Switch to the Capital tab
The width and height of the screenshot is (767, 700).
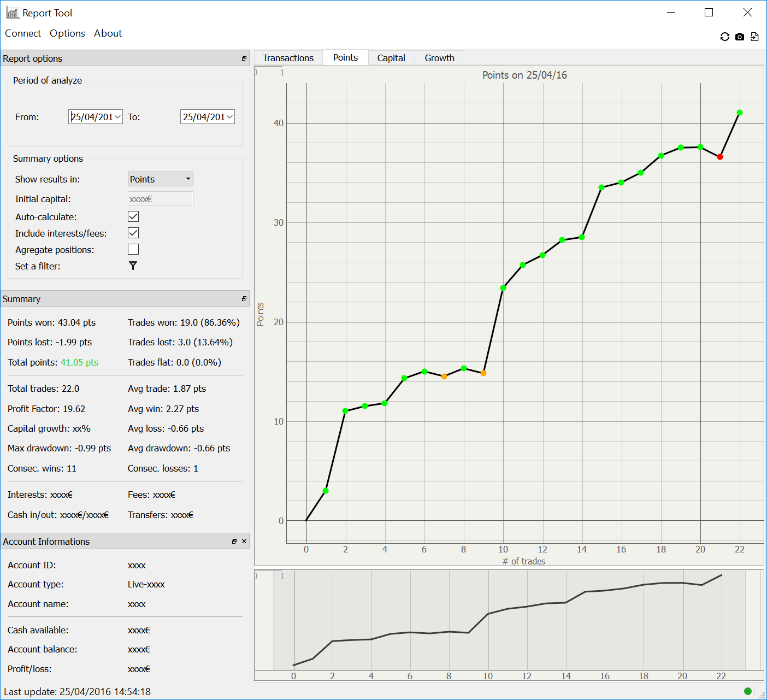(391, 58)
